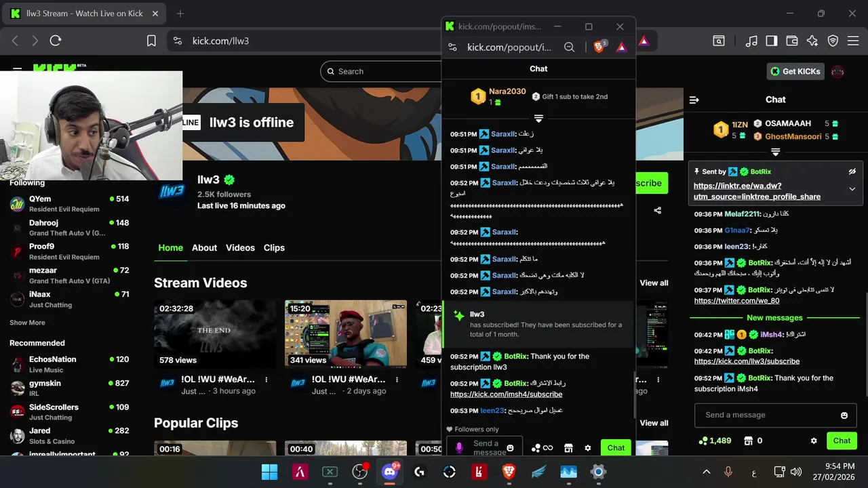Toggle Brave sidebar panel icon
This screenshot has height=488, width=868.
click(771, 41)
